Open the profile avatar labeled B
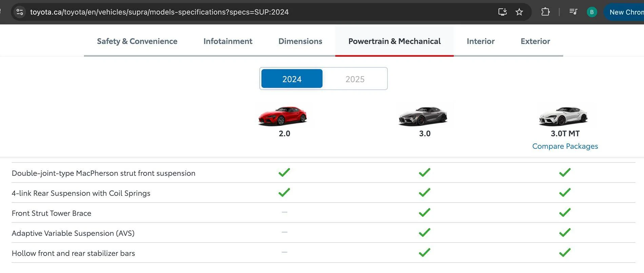The width and height of the screenshot is (644, 273). 592,12
